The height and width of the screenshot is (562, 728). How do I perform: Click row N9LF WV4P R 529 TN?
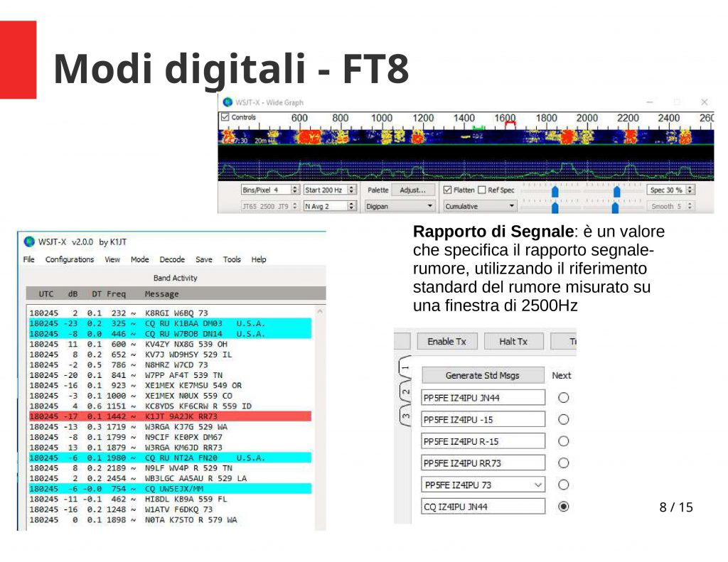coord(170,468)
